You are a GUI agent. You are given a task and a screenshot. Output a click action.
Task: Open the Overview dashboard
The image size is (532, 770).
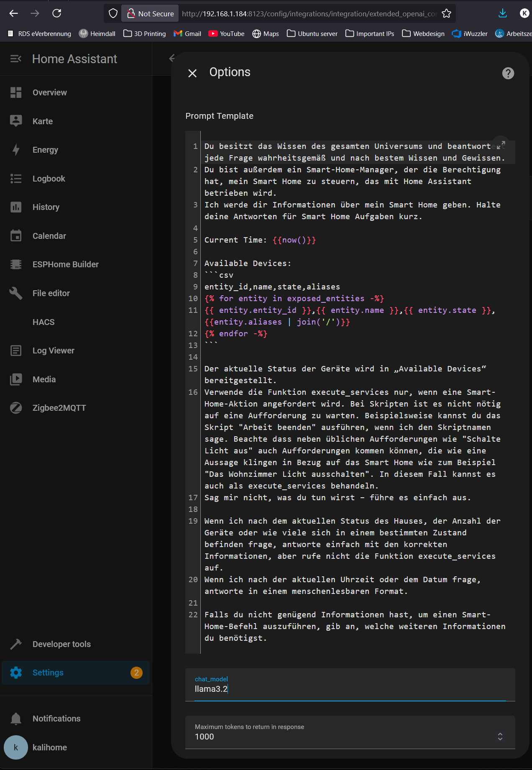[49, 92]
